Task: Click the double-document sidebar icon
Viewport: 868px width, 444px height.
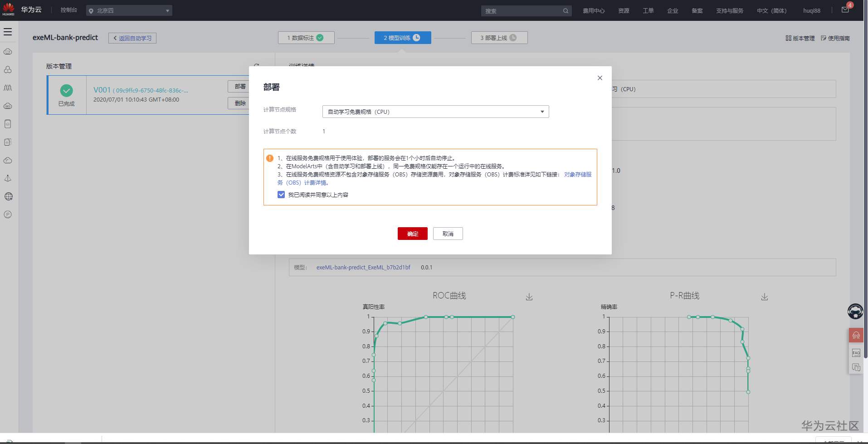Action: tap(8, 142)
